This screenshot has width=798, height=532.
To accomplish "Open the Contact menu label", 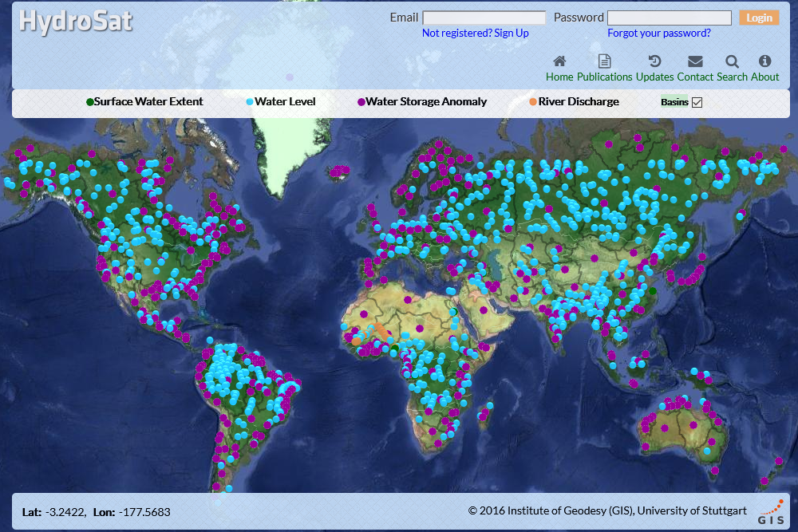I will pyautogui.click(x=695, y=77).
